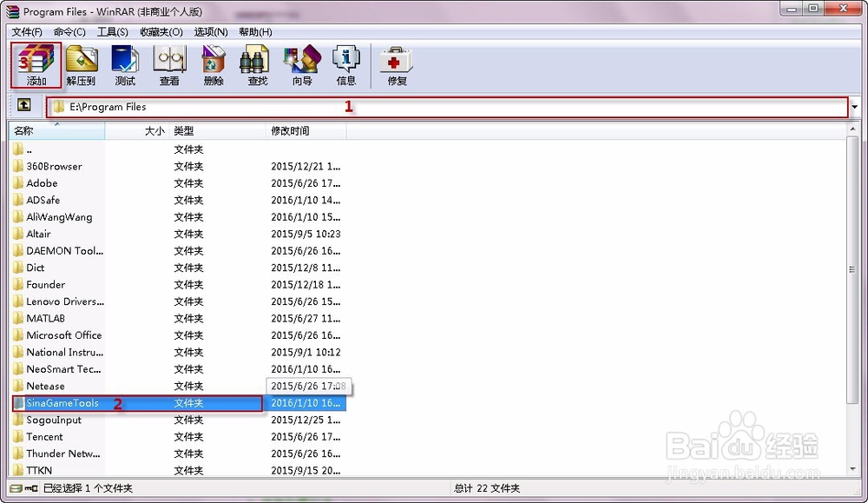This screenshot has height=503, width=868.
Task: Select the Microsoft Office folder row
Action: tap(177, 335)
